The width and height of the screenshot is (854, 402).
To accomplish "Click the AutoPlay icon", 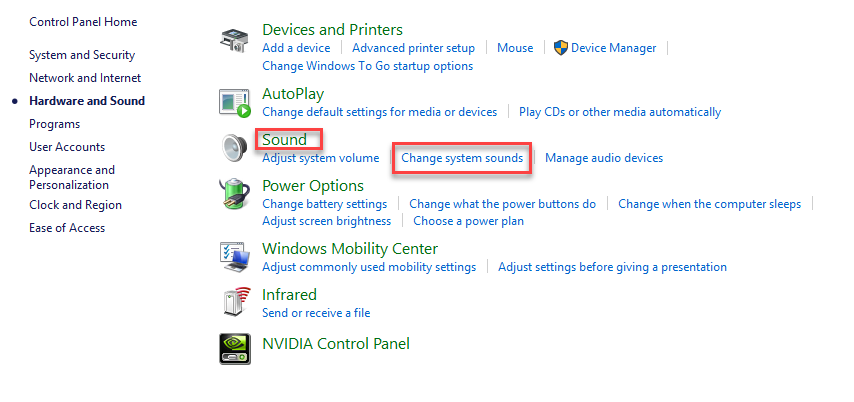I will [235, 101].
